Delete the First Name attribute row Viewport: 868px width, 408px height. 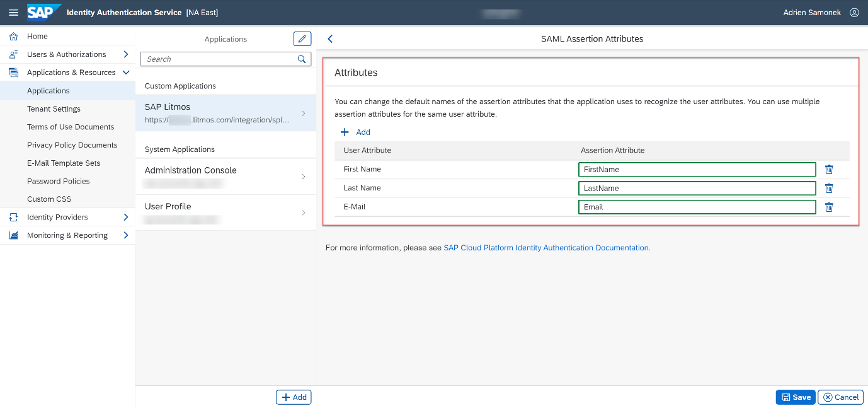click(x=829, y=170)
